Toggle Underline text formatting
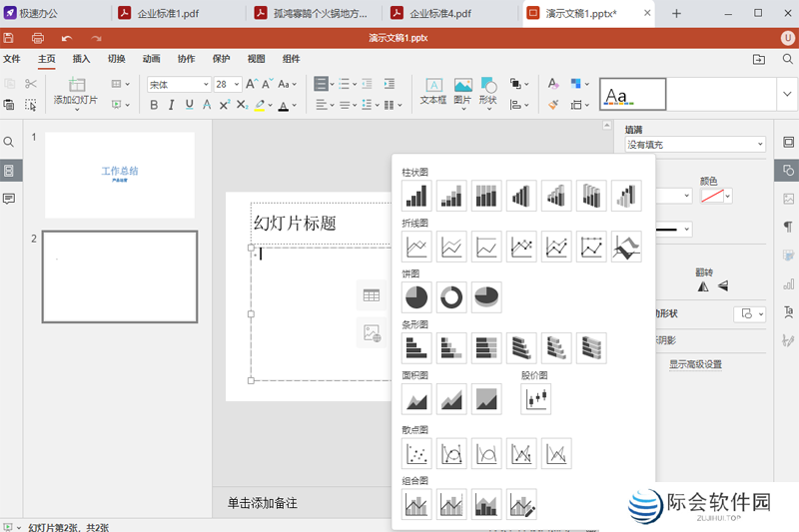 [x=188, y=105]
